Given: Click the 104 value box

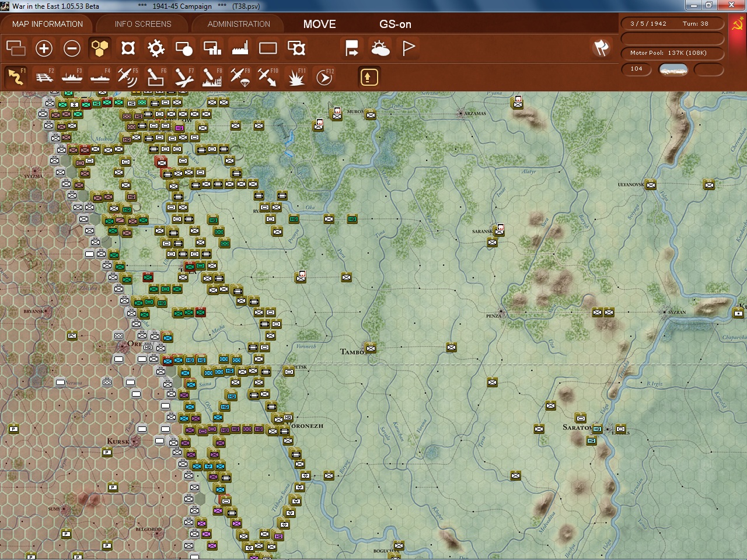Looking at the screenshot, I should click(637, 69).
